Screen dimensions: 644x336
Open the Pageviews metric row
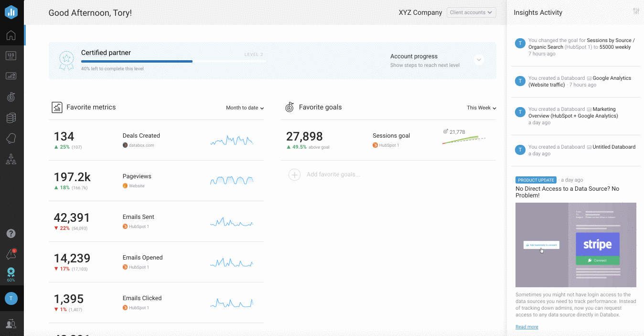click(156, 181)
